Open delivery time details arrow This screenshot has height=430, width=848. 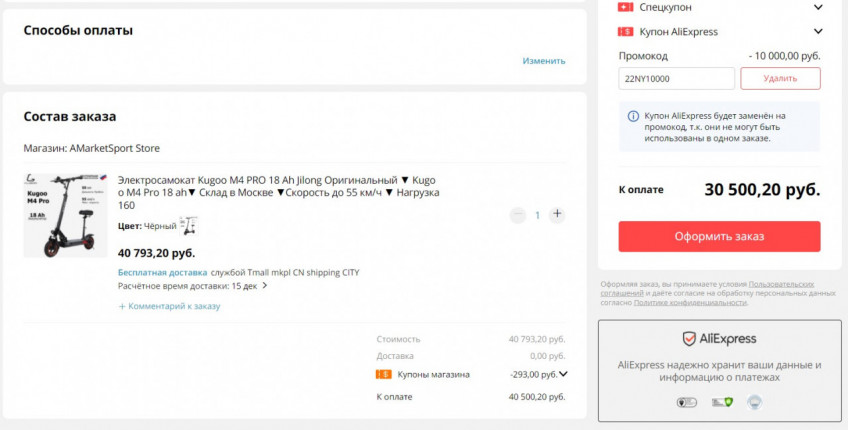tap(265, 286)
